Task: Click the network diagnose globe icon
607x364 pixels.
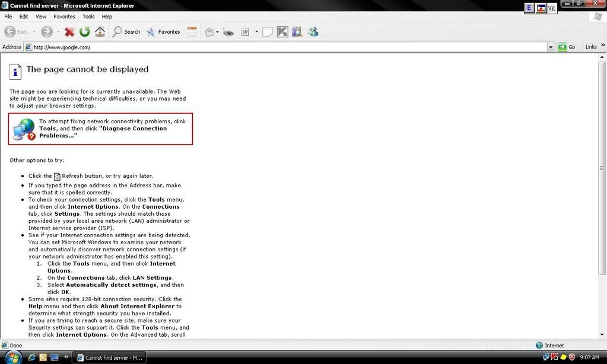Action: 24,129
